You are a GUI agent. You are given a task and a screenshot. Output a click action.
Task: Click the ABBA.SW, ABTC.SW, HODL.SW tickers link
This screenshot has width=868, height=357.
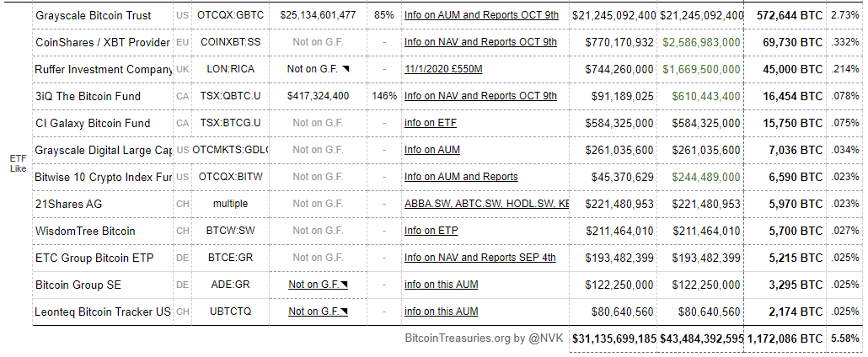[486, 204]
